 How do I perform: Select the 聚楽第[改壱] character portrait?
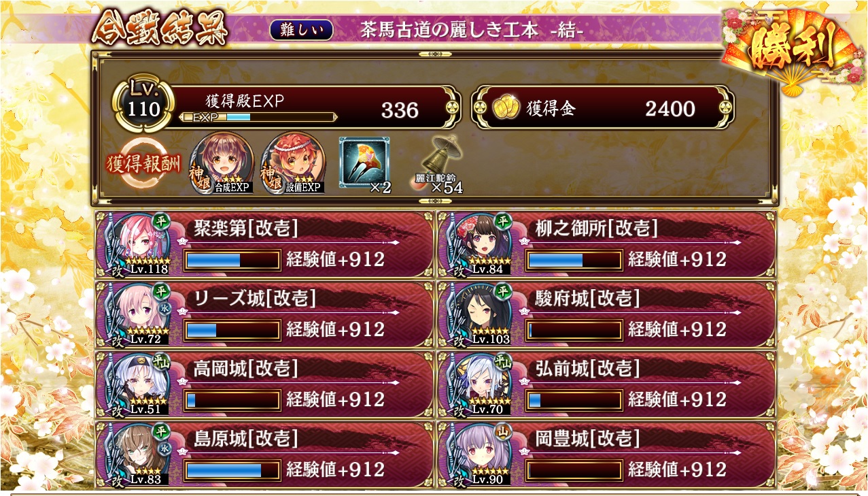click(x=136, y=245)
